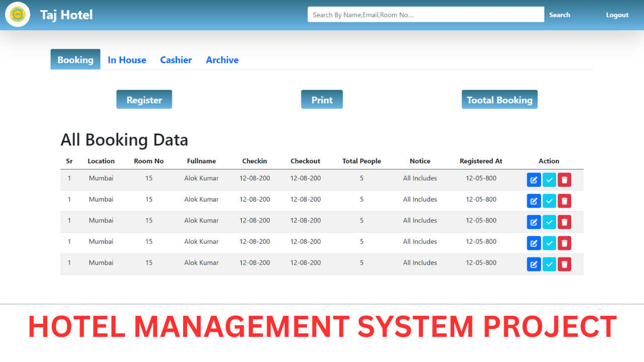Delete the fourth booking row
The width and height of the screenshot is (644, 362).
click(565, 243)
